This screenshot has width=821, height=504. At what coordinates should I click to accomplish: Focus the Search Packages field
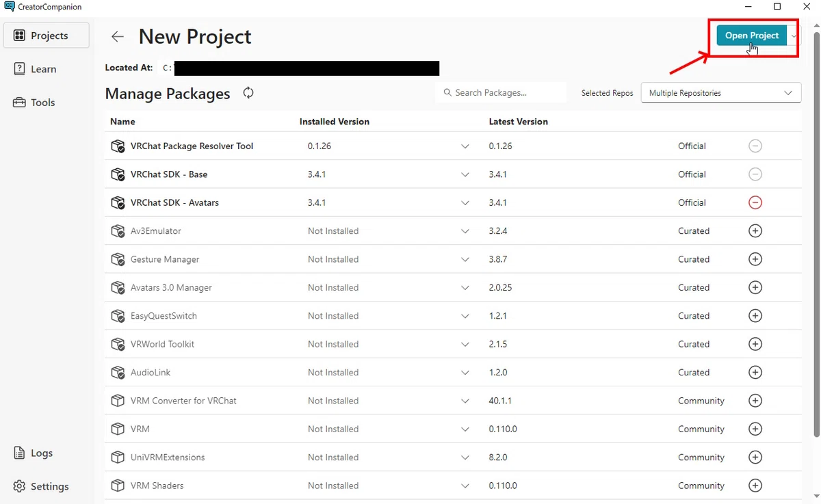click(501, 92)
